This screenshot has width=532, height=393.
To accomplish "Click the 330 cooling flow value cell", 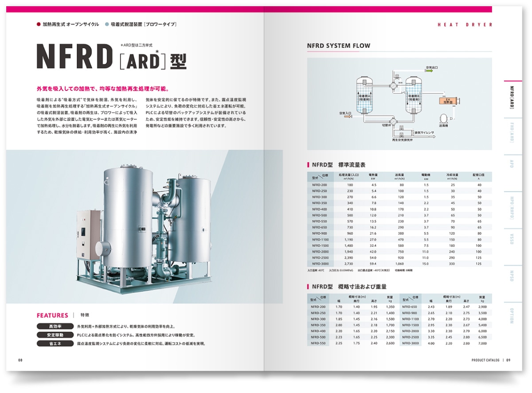I will (453, 264).
